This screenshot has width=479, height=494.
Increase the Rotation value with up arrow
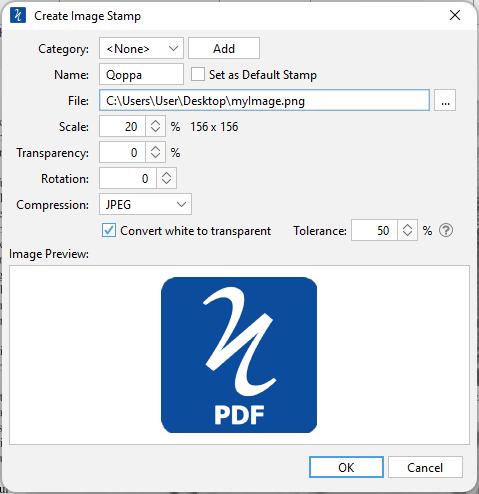click(x=166, y=174)
